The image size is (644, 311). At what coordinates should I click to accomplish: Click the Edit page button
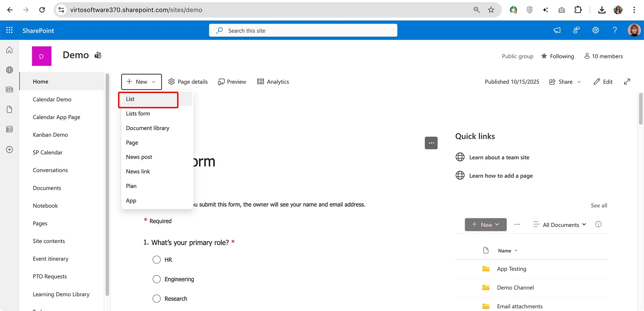click(x=603, y=81)
